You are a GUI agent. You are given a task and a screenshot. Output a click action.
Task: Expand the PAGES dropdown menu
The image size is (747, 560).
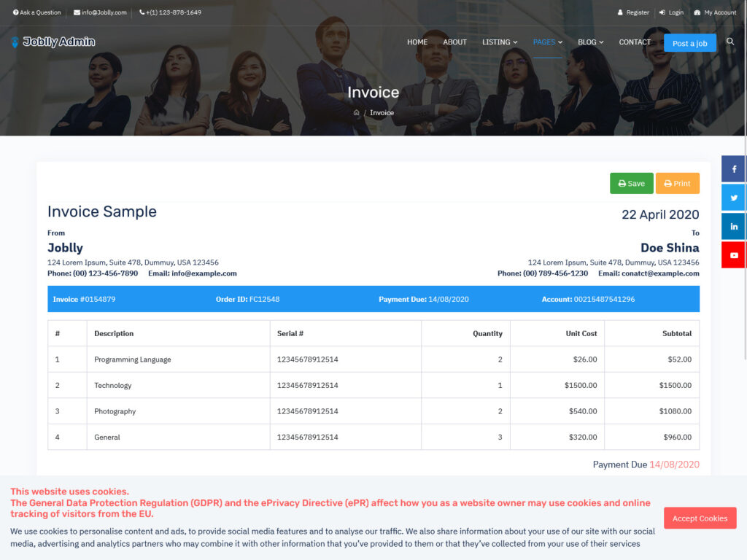(546, 42)
